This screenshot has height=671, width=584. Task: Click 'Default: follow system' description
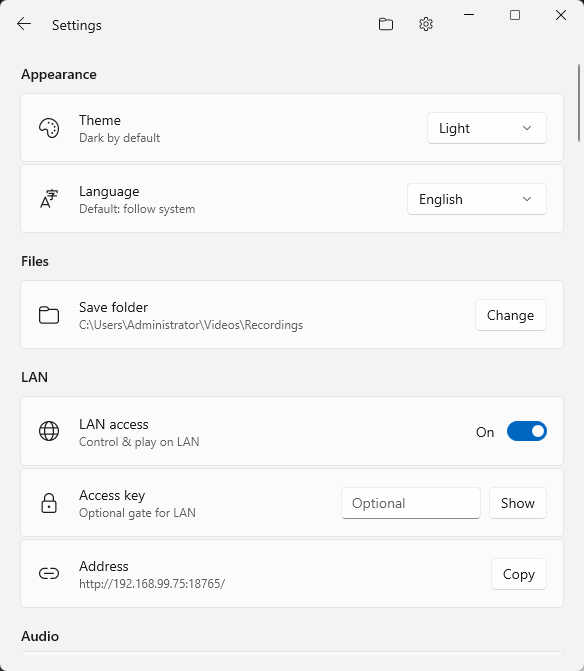point(137,209)
